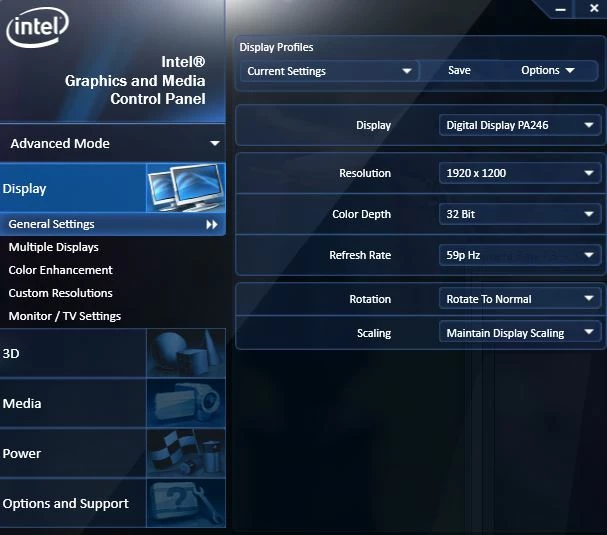Open the Power category

point(113,453)
